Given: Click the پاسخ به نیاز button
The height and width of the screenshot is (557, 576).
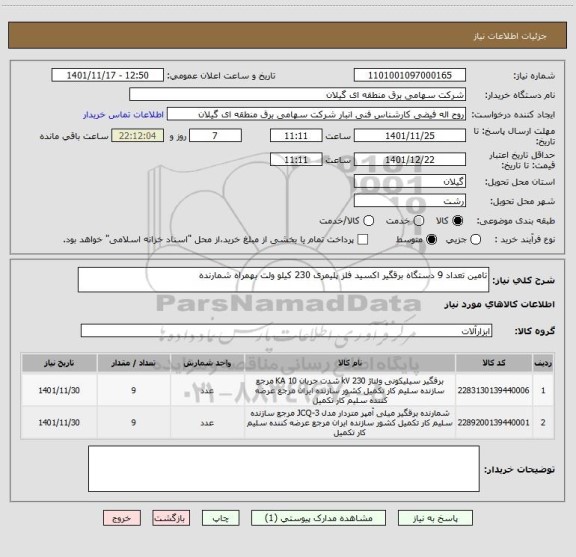Looking at the screenshot, I should 435,518.
